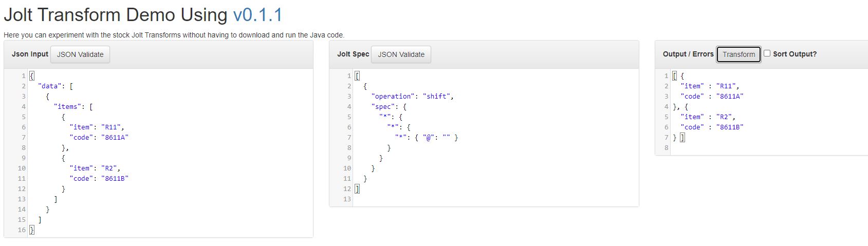Viewport: 868px width, 246px height.
Task: Validate the Json Input panel
Action: coord(80,54)
